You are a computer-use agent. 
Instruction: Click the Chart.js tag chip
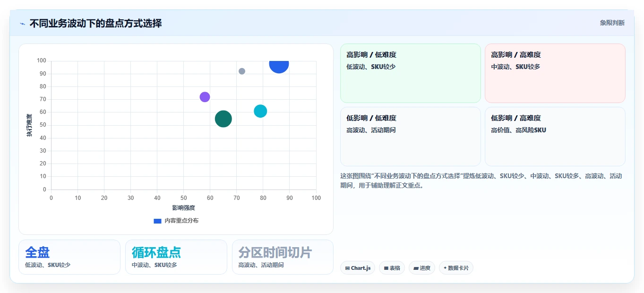click(358, 268)
